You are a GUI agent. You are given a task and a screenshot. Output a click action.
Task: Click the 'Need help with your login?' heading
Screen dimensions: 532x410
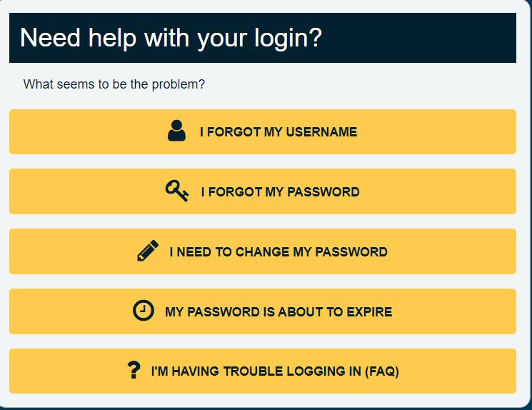[171, 38]
